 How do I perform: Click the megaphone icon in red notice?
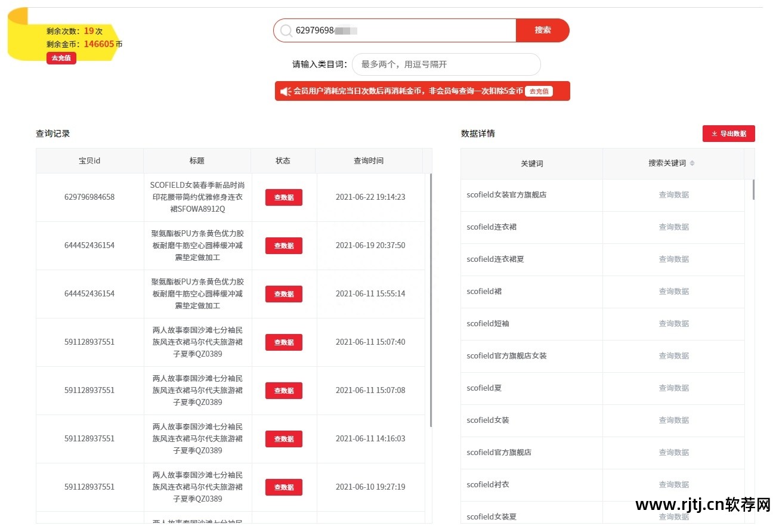coord(285,91)
